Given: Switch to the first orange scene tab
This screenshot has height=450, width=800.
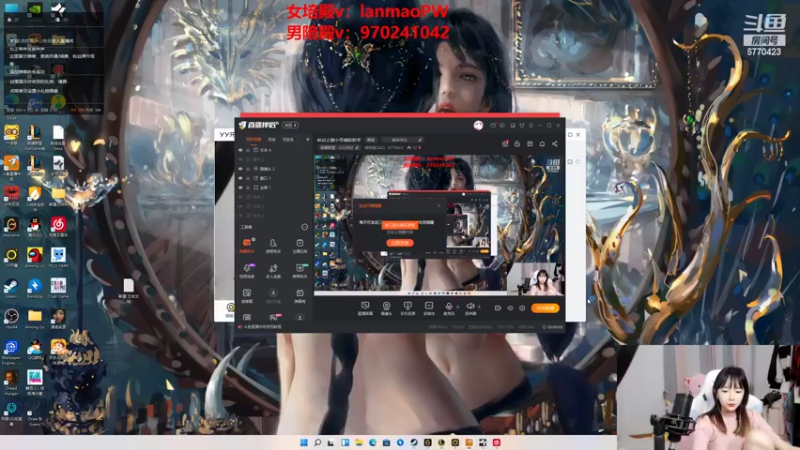Looking at the screenshot, I should (x=254, y=139).
